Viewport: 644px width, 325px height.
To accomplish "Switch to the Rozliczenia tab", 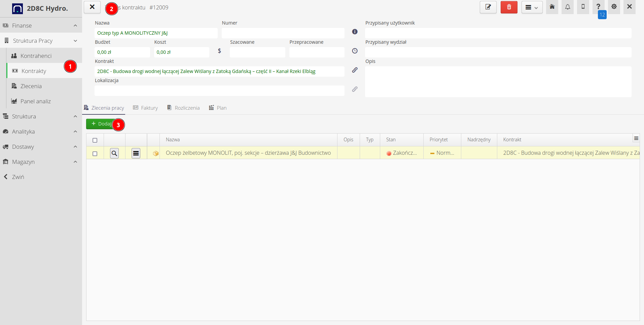I will (x=183, y=108).
